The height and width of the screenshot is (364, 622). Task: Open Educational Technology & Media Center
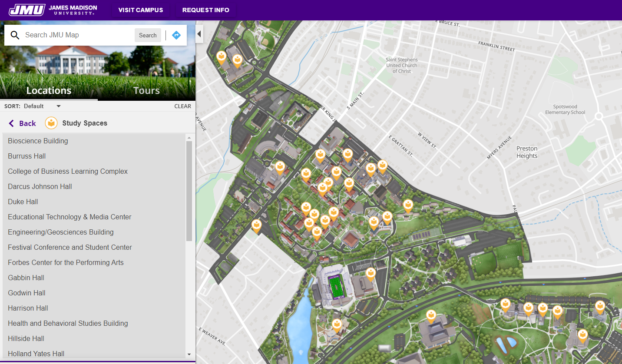pyautogui.click(x=94, y=217)
